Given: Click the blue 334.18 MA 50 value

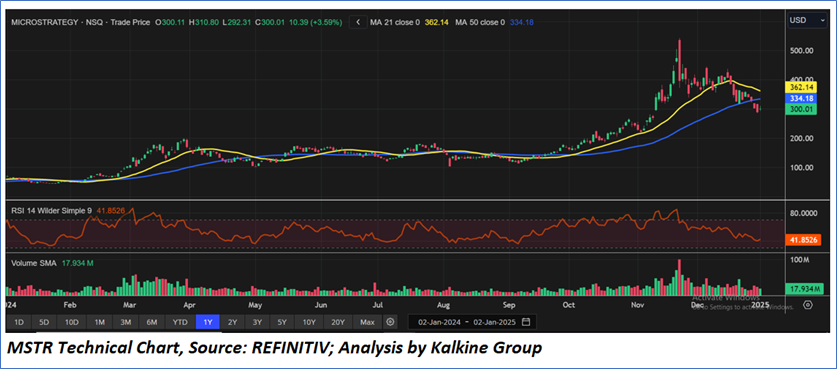Looking at the screenshot, I should click(x=522, y=22).
